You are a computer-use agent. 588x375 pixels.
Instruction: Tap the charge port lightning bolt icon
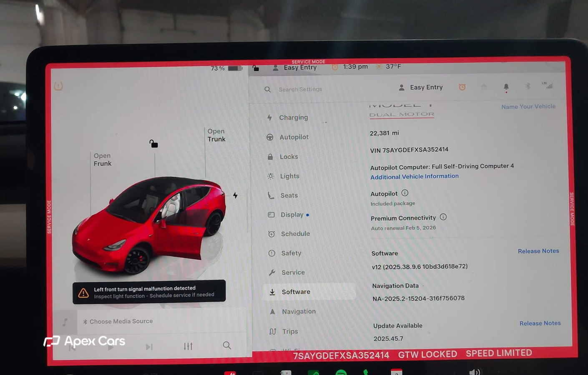tap(235, 195)
